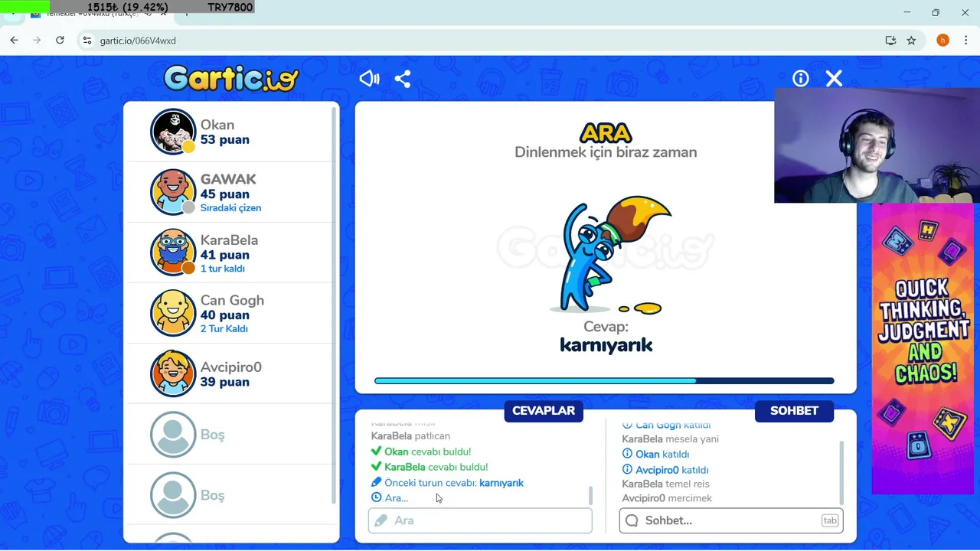Open site information icon in address bar
Viewport: 980px width, 551px height.
(x=87, y=41)
